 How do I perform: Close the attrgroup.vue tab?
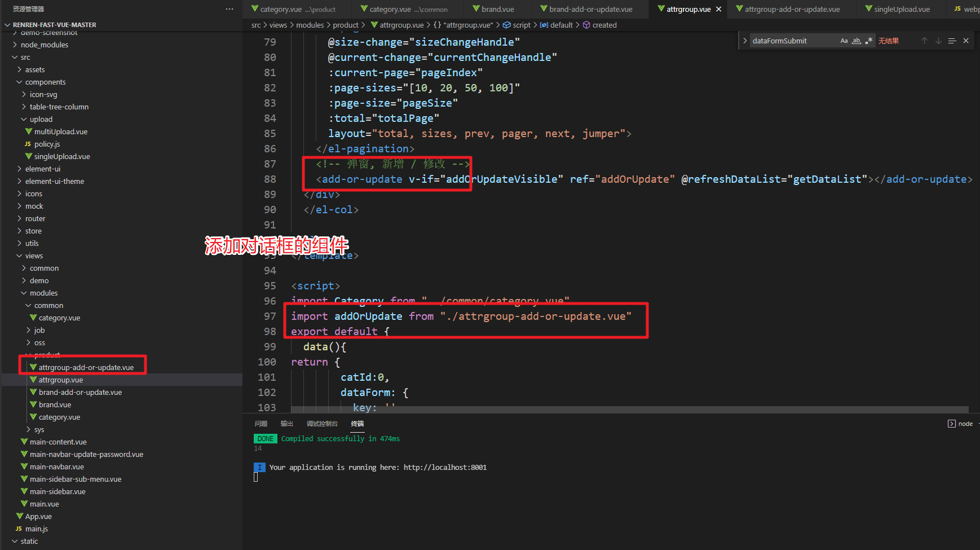718,9
